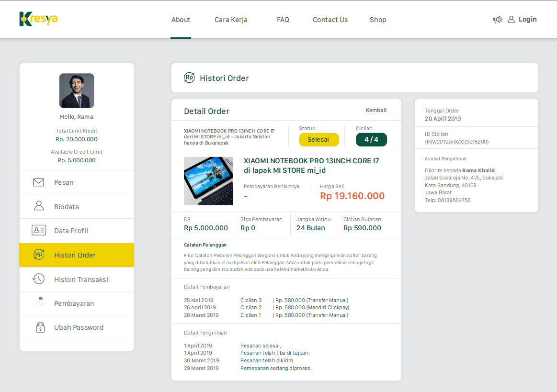Click the megaphone announcement icon
Screen dimensions: 557x392
[497, 20]
